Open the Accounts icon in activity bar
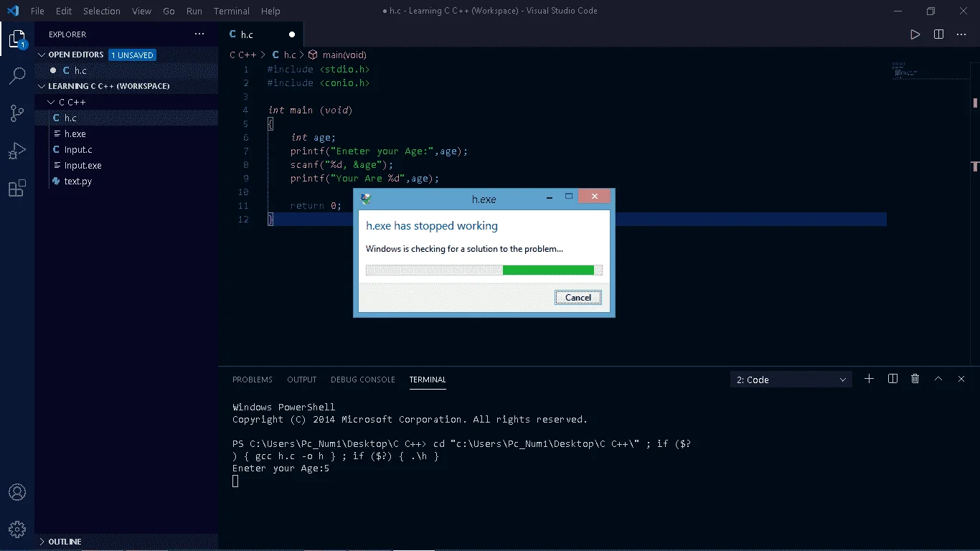980x551 pixels. pos(17,493)
